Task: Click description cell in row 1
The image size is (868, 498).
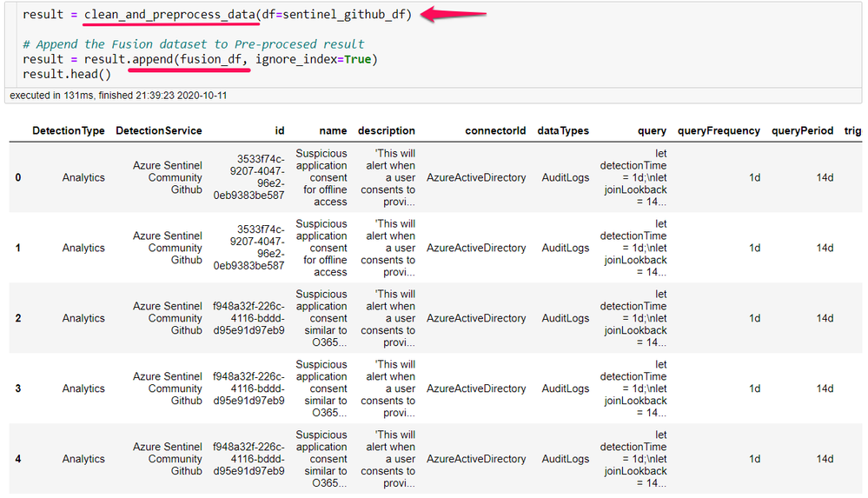Action: (x=388, y=249)
